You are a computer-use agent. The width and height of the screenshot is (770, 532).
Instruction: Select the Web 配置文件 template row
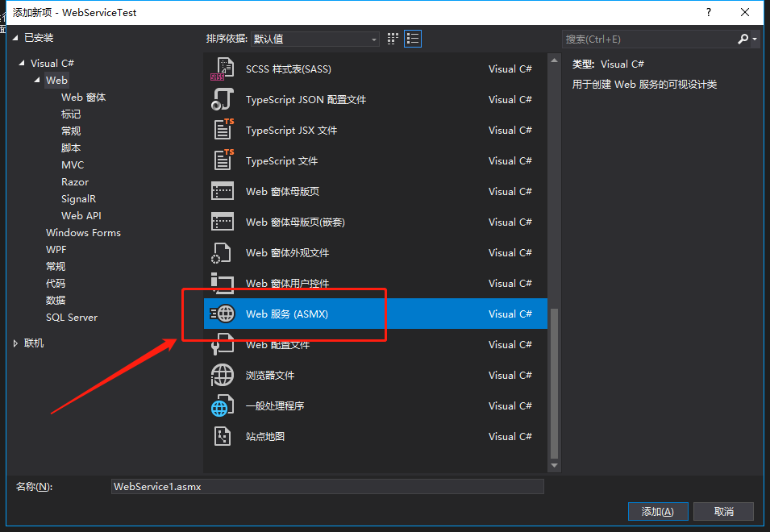tap(376, 344)
